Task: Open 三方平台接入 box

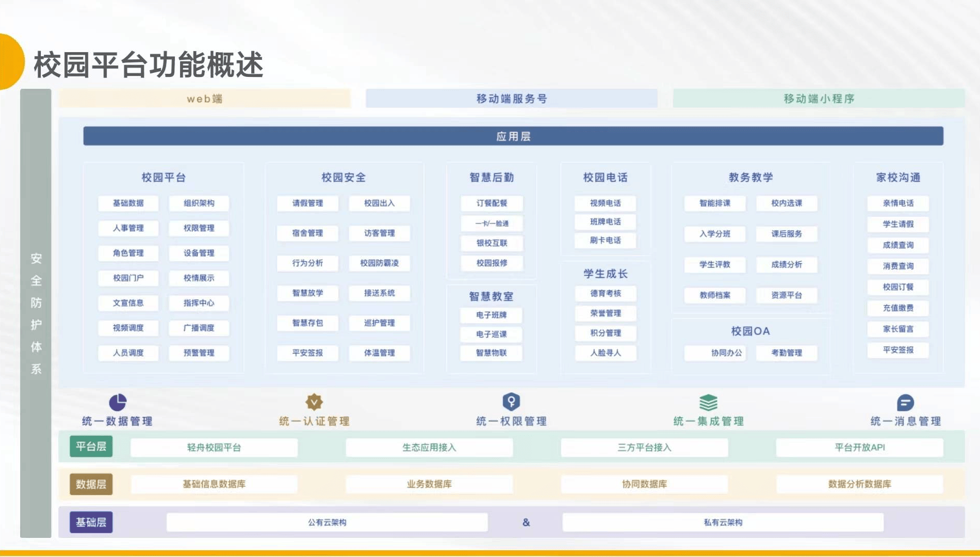Action: tap(644, 448)
